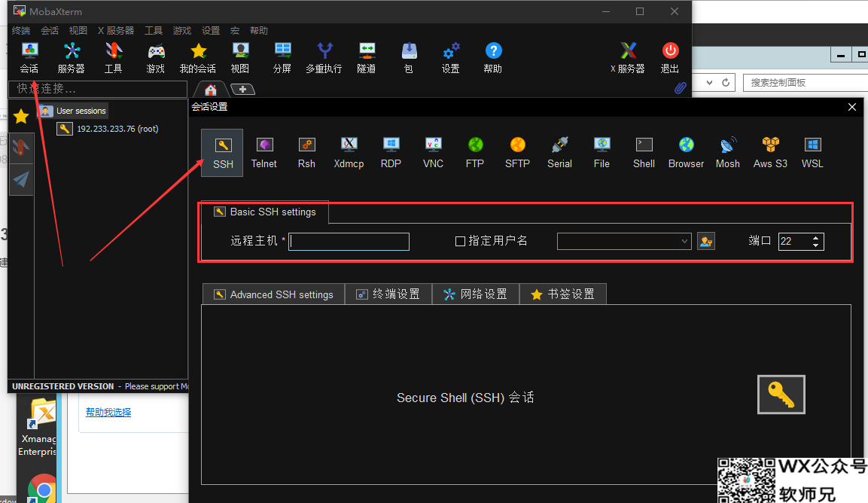Expand the username dropdown
Image resolution: width=868 pixels, height=503 pixels.
(x=685, y=242)
